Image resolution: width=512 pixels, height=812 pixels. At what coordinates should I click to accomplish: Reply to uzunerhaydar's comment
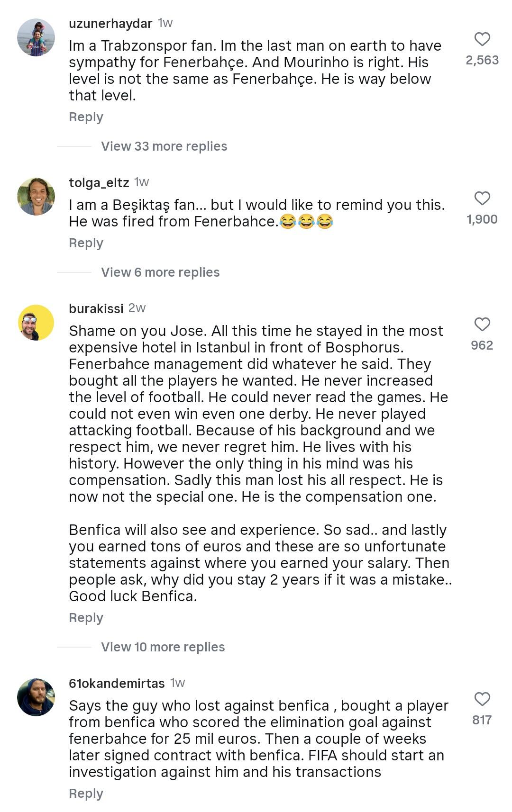86,117
